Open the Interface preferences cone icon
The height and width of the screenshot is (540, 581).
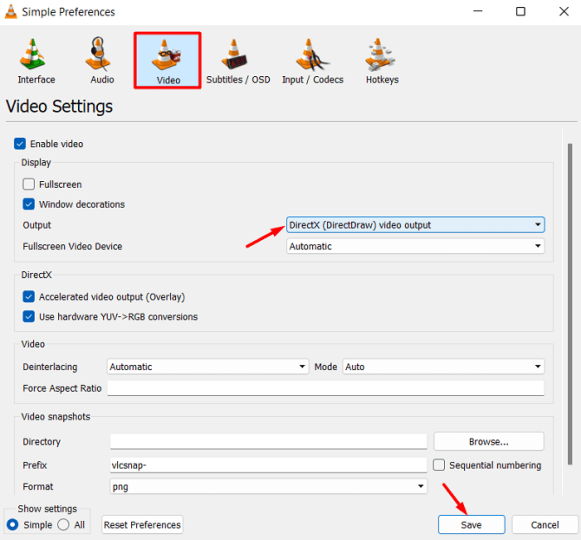pyautogui.click(x=33, y=54)
